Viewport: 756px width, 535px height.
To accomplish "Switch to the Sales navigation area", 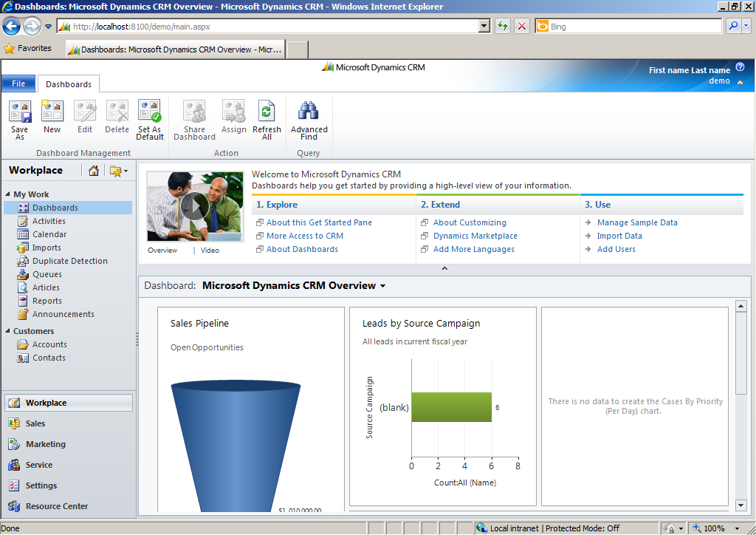I will coord(35,423).
